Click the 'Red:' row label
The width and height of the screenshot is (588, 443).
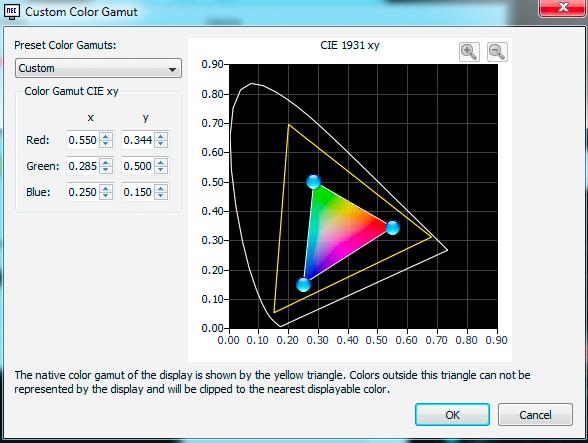38,140
